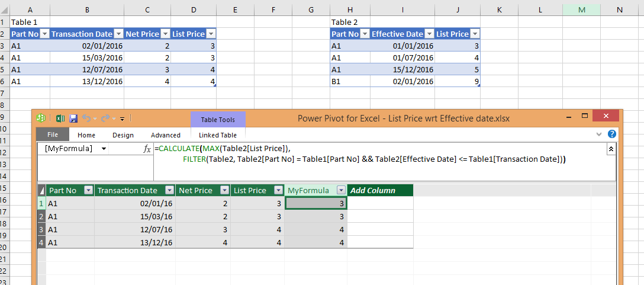
Task: Open Power Pivot Transaction Date column filter
Action: (169, 190)
